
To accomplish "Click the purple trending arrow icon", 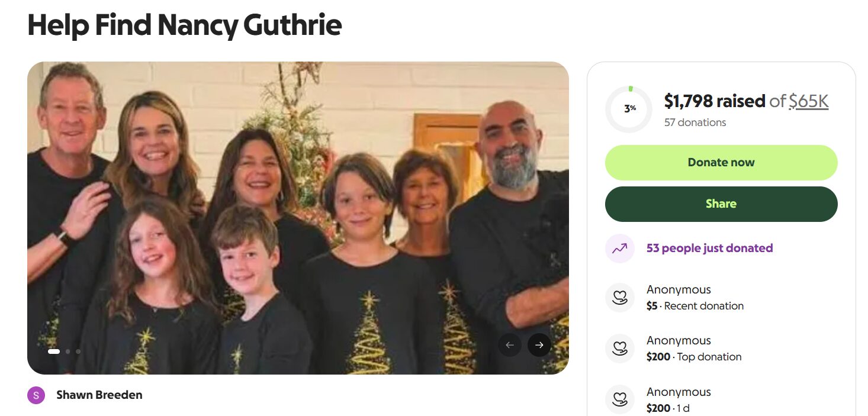I will (x=619, y=249).
